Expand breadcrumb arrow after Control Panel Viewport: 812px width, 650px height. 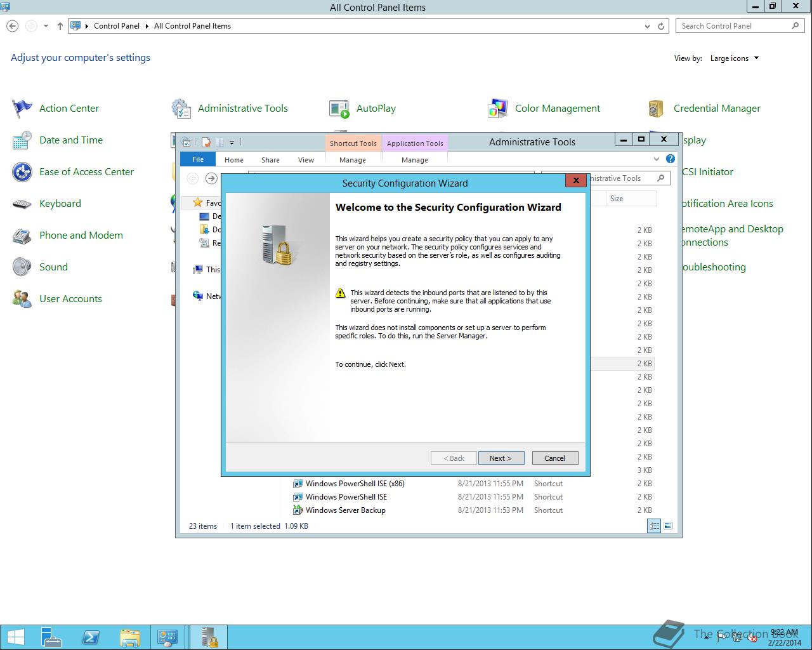point(147,26)
